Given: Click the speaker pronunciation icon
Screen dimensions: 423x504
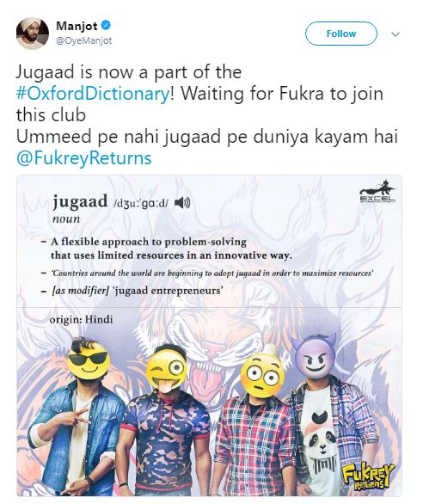Looking at the screenshot, I should [x=182, y=203].
